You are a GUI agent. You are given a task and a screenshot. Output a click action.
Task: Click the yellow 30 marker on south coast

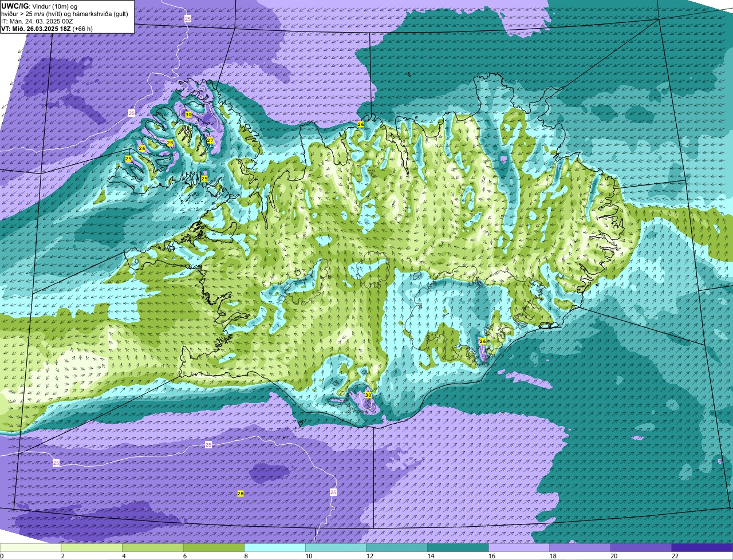click(x=368, y=395)
